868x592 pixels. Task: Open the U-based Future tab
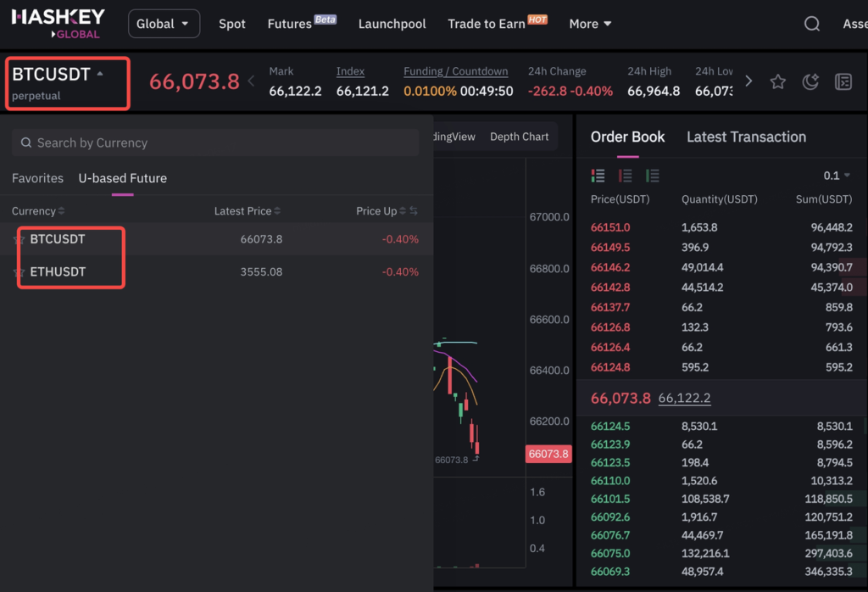click(x=122, y=179)
